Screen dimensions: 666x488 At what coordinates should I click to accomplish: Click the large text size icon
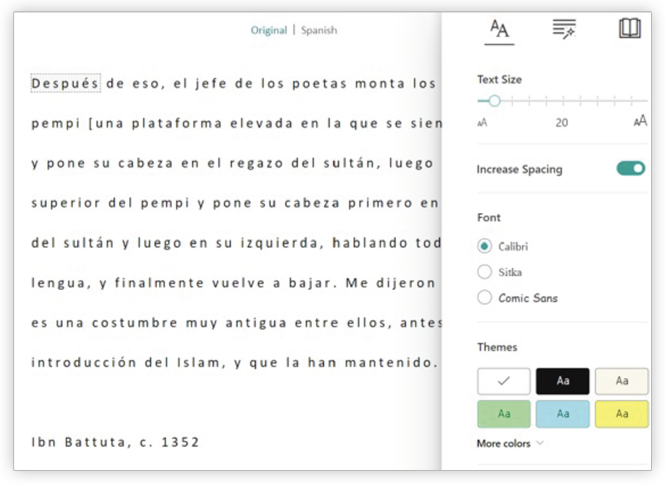click(640, 121)
